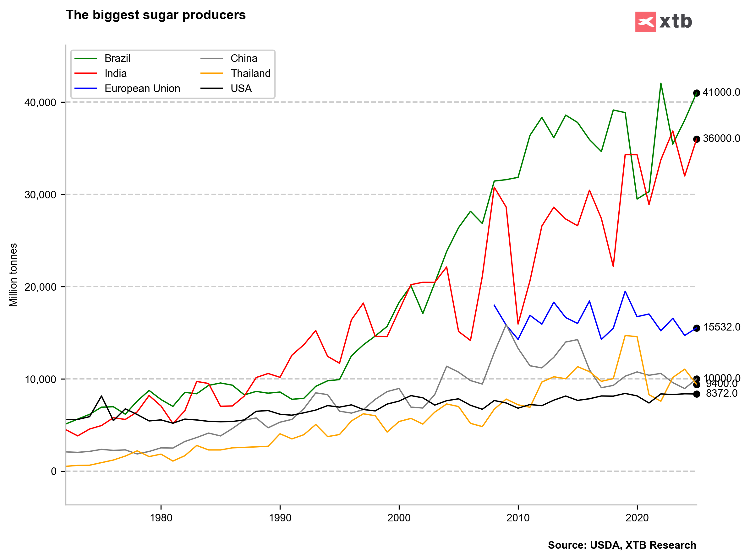Screen dimensions: 750x560
Task: Click the USA black legend line
Action: point(211,89)
